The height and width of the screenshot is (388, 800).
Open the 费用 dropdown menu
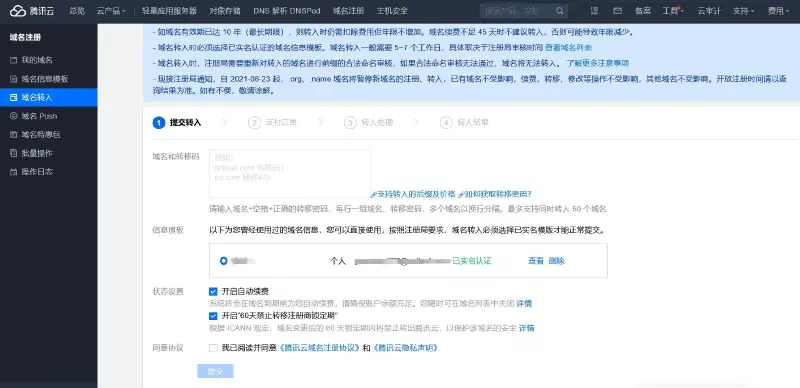pos(779,11)
